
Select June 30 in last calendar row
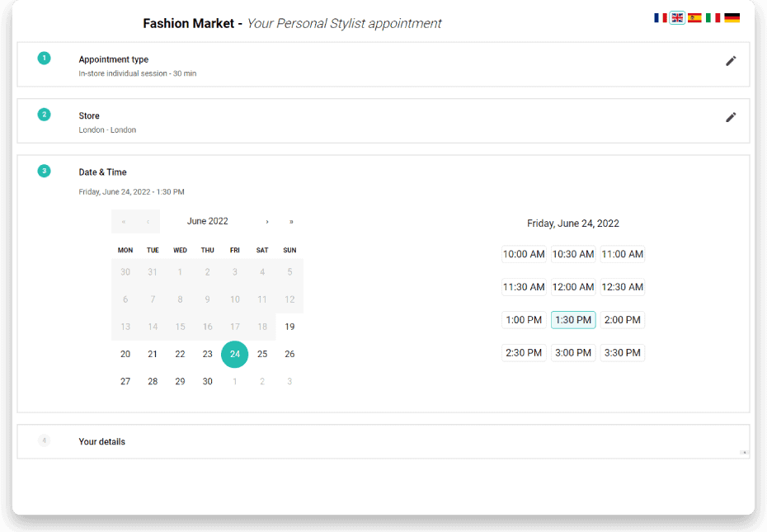tap(207, 381)
